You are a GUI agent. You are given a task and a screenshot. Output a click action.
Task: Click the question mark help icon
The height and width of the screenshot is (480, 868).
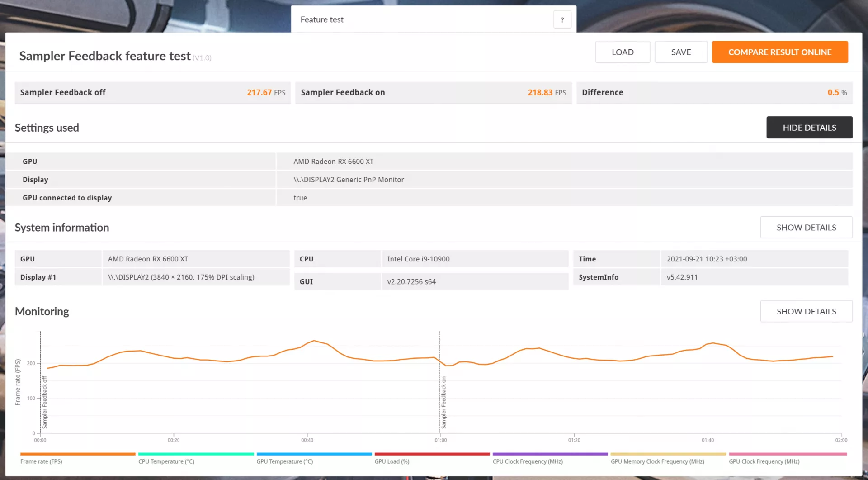tap(562, 19)
